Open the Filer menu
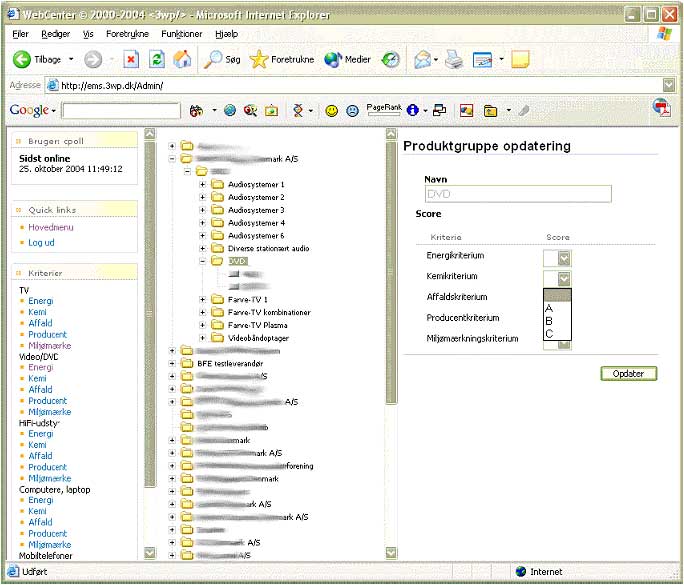The image size is (684, 585). tap(21, 34)
